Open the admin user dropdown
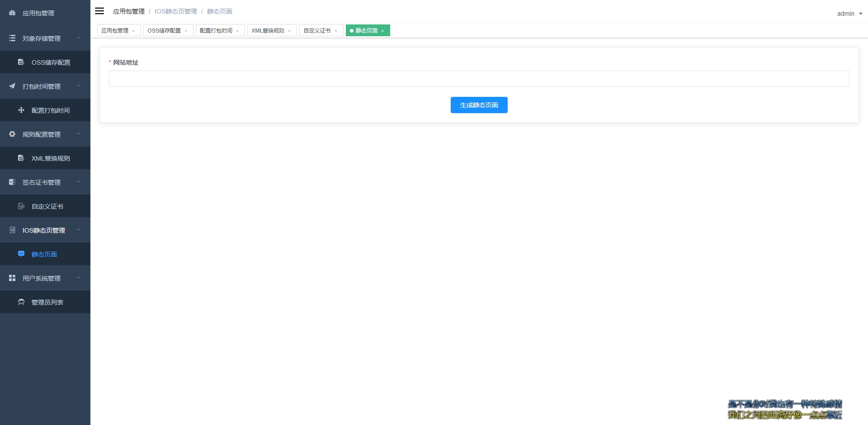The width and height of the screenshot is (868, 425). coord(849,14)
